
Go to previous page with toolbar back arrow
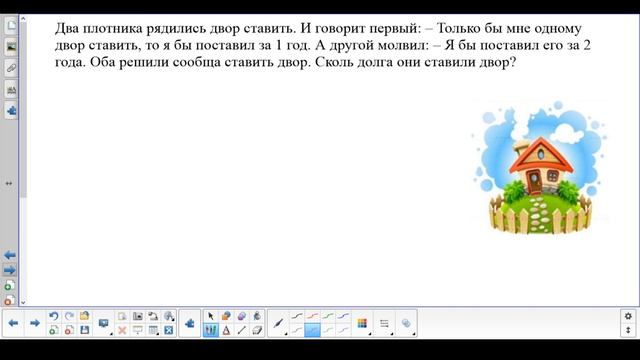click(x=13, y=323)
